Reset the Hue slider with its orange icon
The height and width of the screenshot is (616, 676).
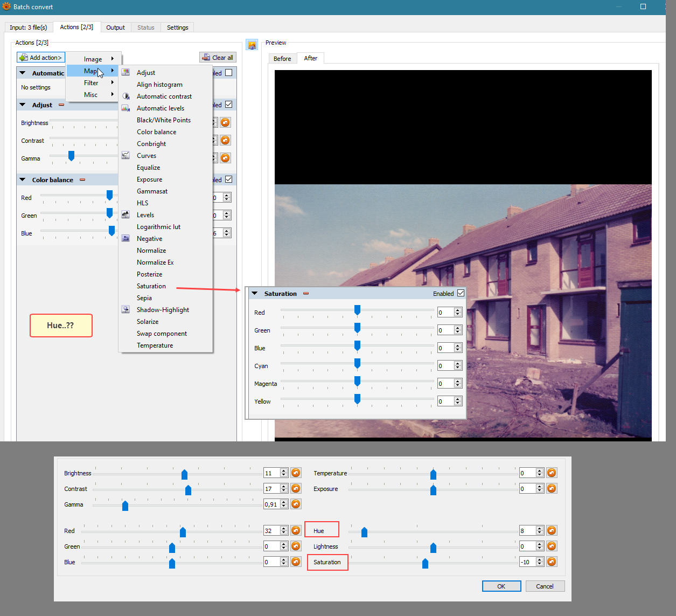[552, 530]
